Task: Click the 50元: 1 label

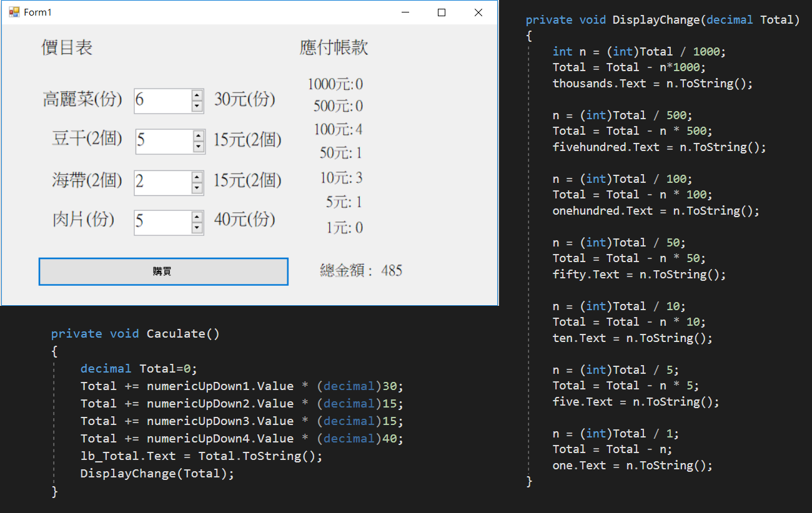Action: [341, 153]
